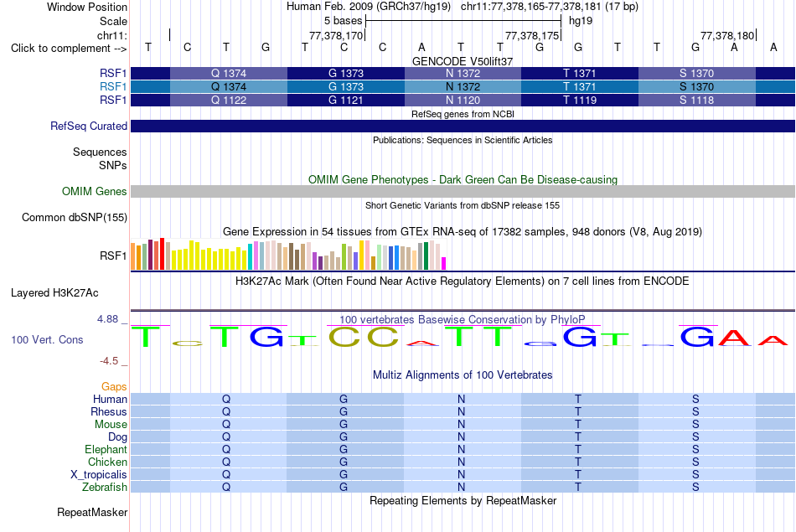
Task: Select the X_tropicalis species row label
Action: point(99,475)
